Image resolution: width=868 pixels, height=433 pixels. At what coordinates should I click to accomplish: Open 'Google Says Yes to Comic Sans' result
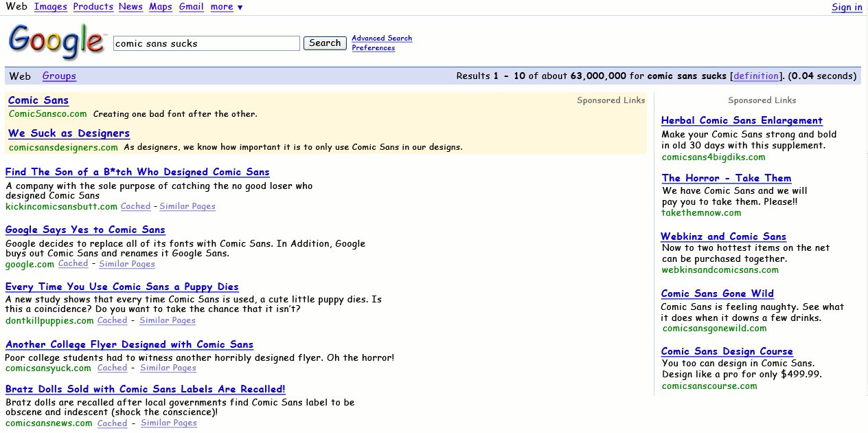[x=85, y=230]
